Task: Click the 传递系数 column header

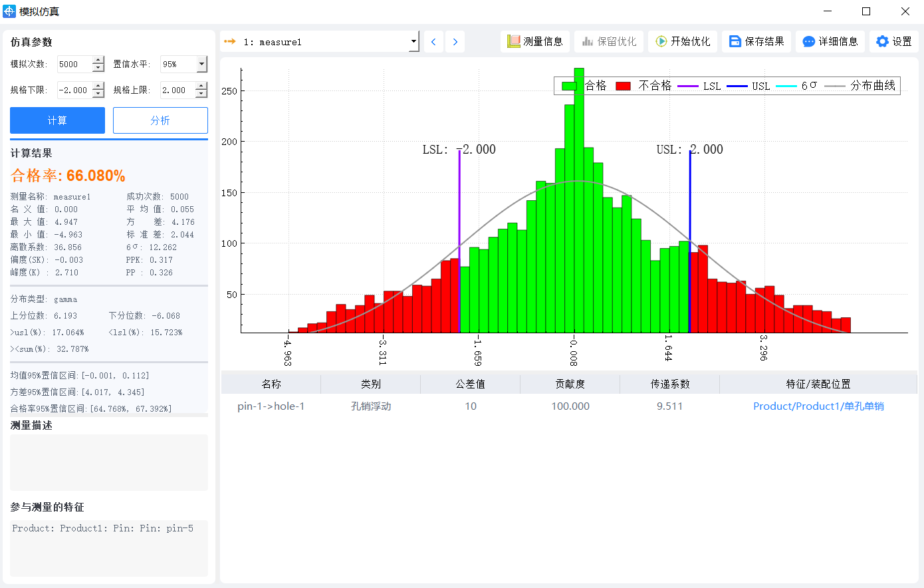Action: click(669, 384)
